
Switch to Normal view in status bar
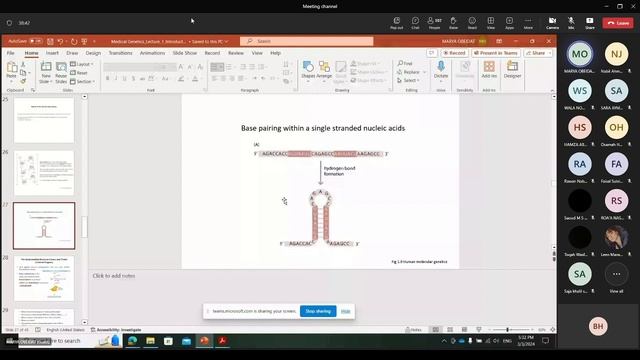click(436, 329)
